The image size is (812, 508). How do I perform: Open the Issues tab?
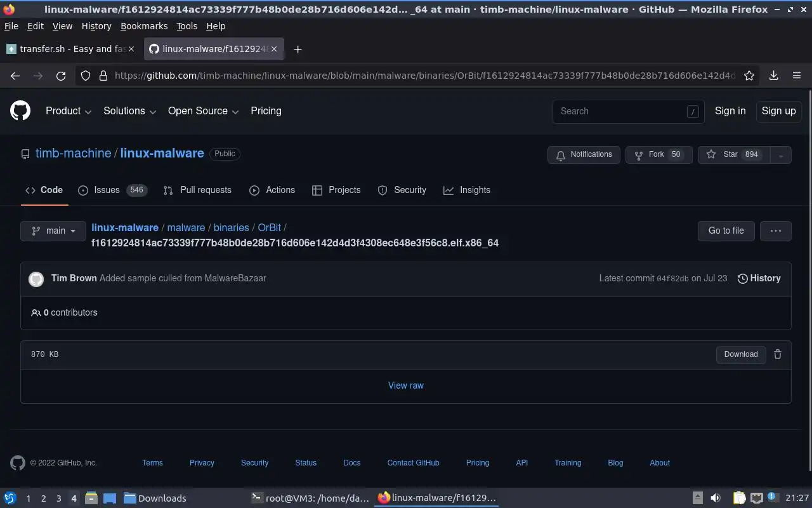coord(112,190)
